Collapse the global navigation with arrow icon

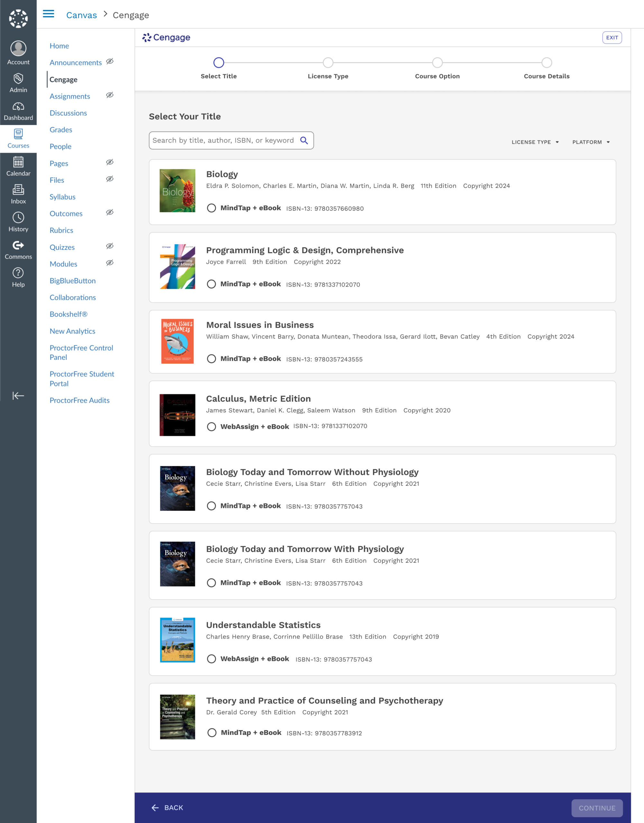pyautogui.click(x=18, y=395)
